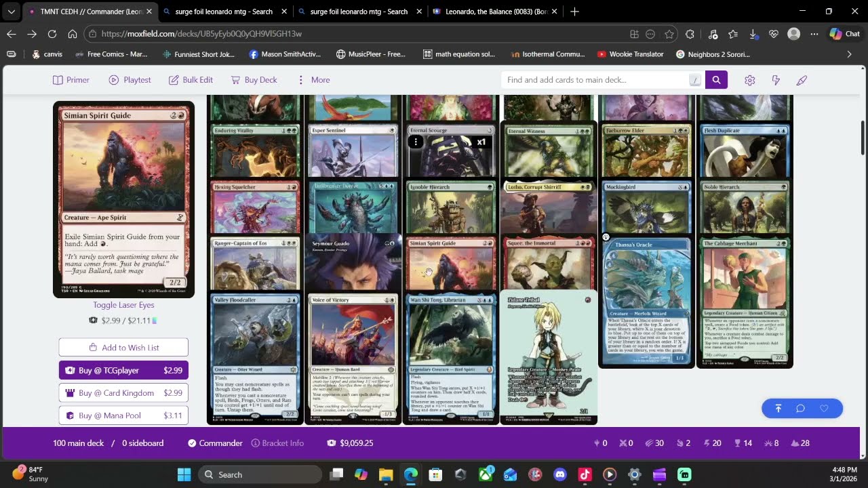Click the 0 sideboard count
Viewport: 868px width, 488px height.
point(142,443)
